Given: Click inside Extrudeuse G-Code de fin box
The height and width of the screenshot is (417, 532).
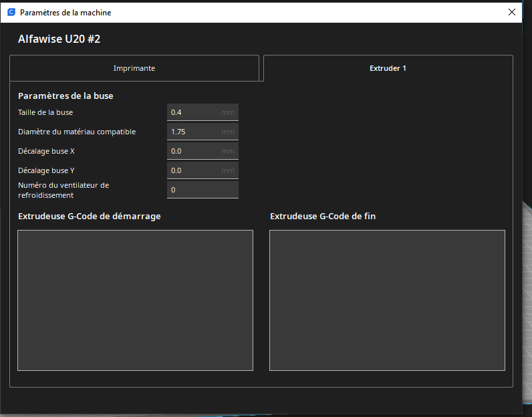Looking at the screenshot, I should tap(387, 300).
